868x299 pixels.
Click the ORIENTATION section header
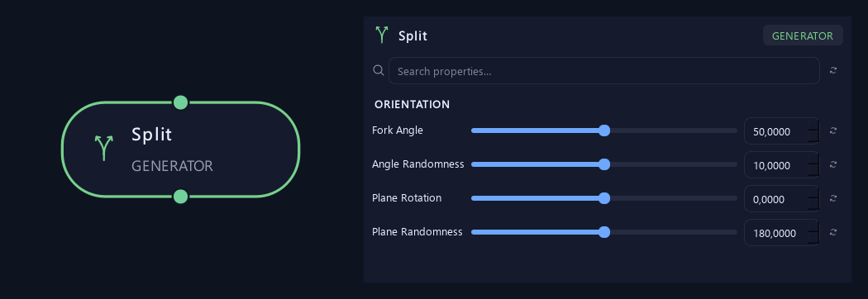413,104
